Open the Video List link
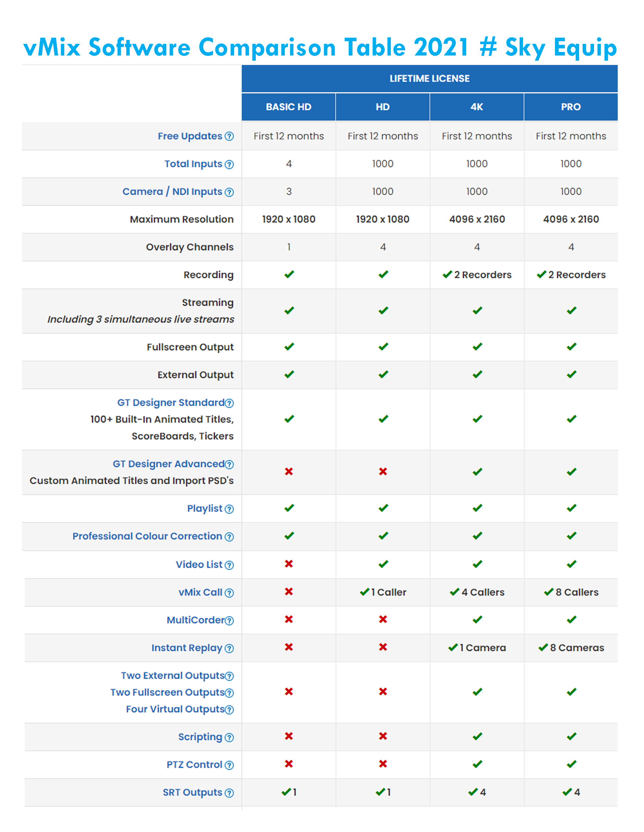 [x=199, y=564]
